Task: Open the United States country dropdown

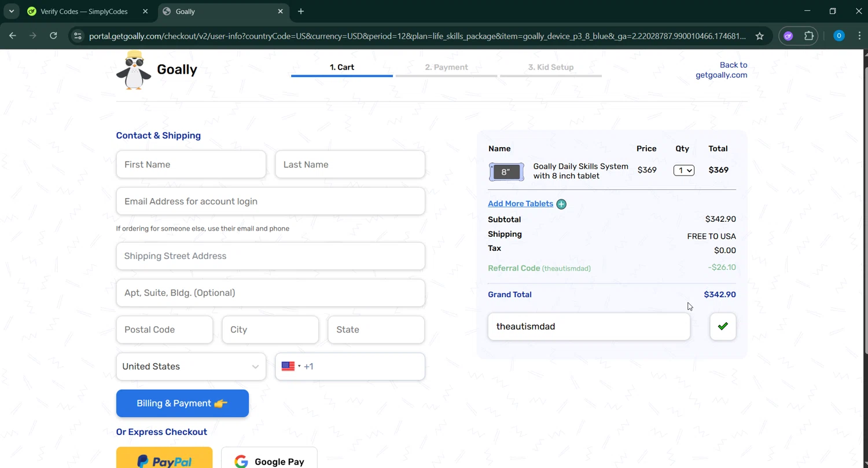Action: coord(191,367)
